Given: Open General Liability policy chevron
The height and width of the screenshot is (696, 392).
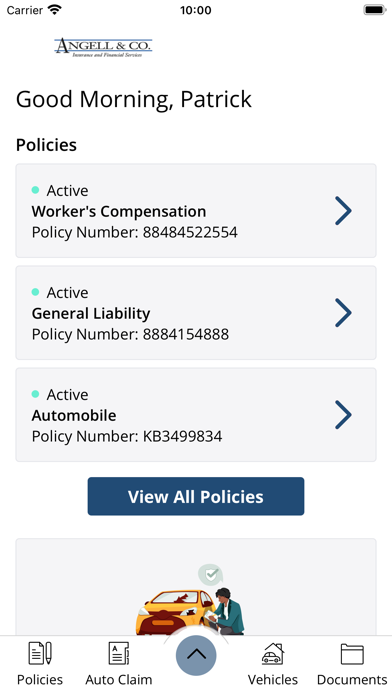Looking at the screenshot, I should (343, 312).
